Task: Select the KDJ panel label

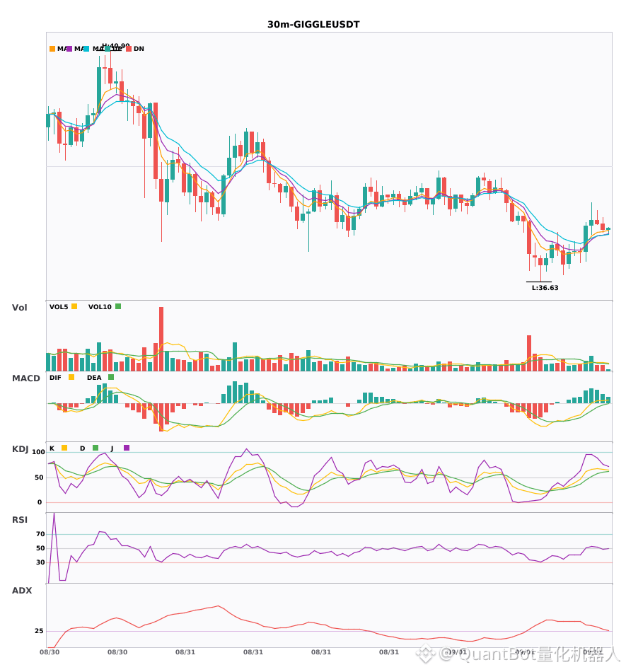Action: [20, 449]
